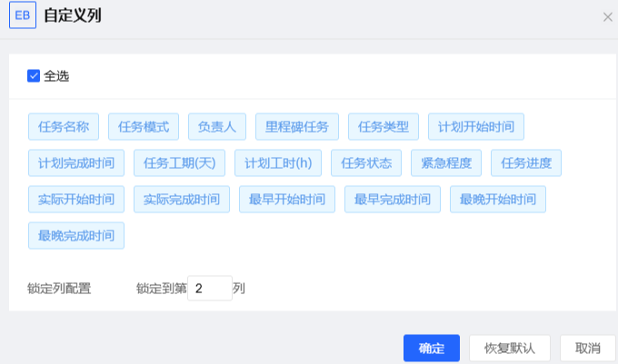Confirm with the 确定 button
This screenshot has height=364, width=618.
click(x=432, y=349)
